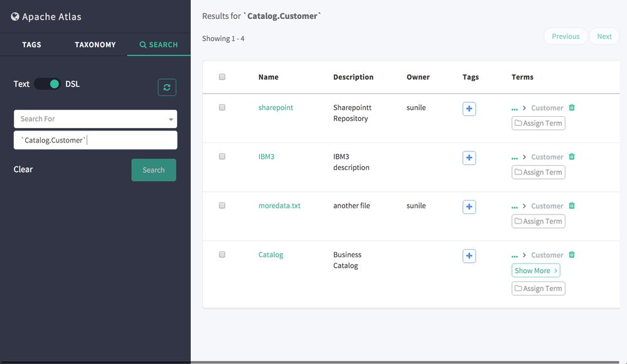The width and height of the screenshot is (627, 364).
Task: Add a tag to the moredata.txt row
Action: pyautogui.click(x=469, y=206)
